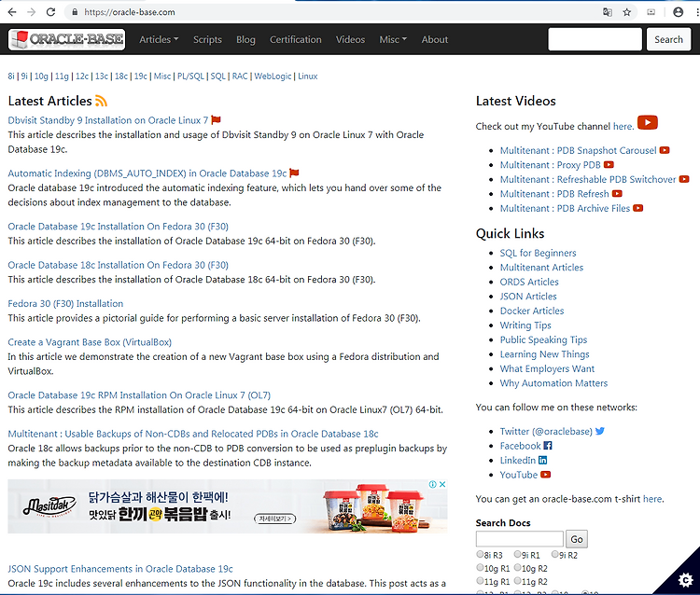Open the 'Twitter (@oraclebase)' link
Image resolution: width=700 pixels, height=595 pixels.
point(546,431)
